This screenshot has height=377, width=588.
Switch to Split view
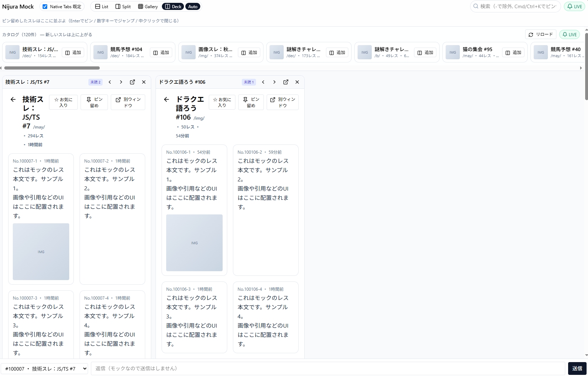123,6
